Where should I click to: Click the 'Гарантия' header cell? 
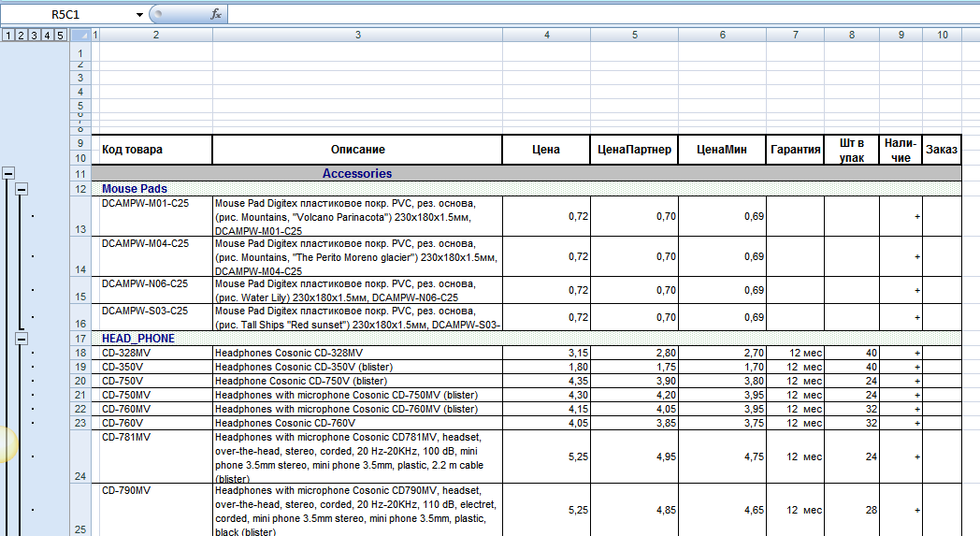point(795,150)
